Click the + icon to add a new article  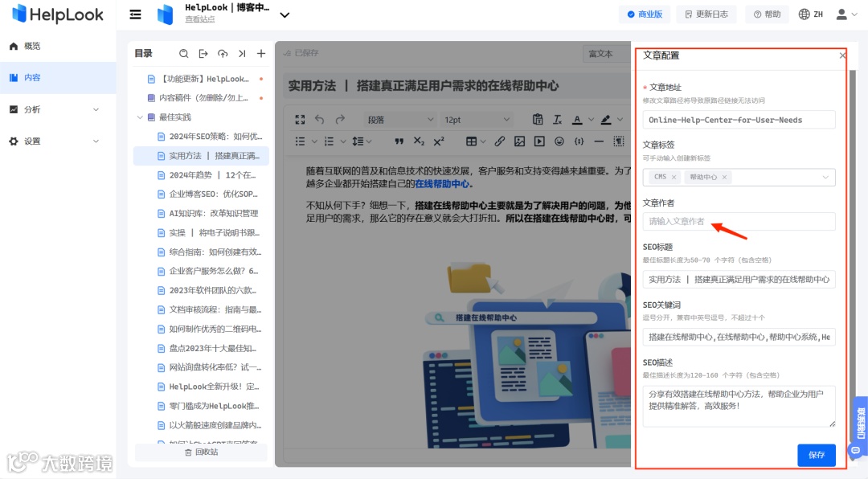click(260, 53)
